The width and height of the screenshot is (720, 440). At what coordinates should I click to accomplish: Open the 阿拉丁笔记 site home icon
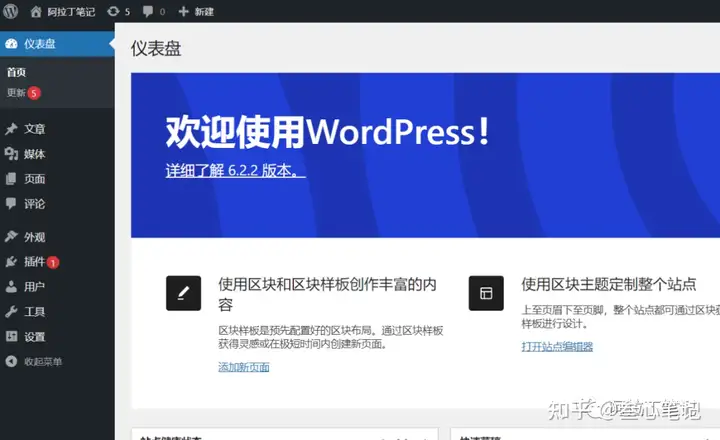36,11
